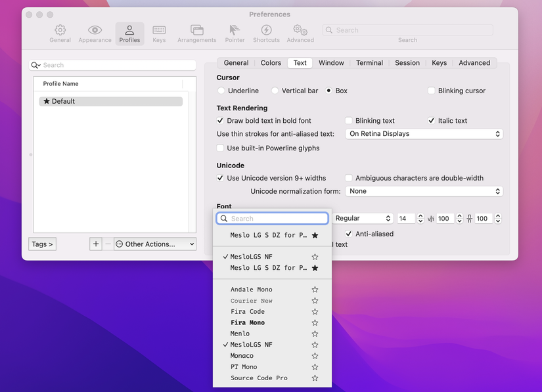Screen dimensions: 542x392
Task: Toggle the Italic text checkbox
Action: coord(432,121)
